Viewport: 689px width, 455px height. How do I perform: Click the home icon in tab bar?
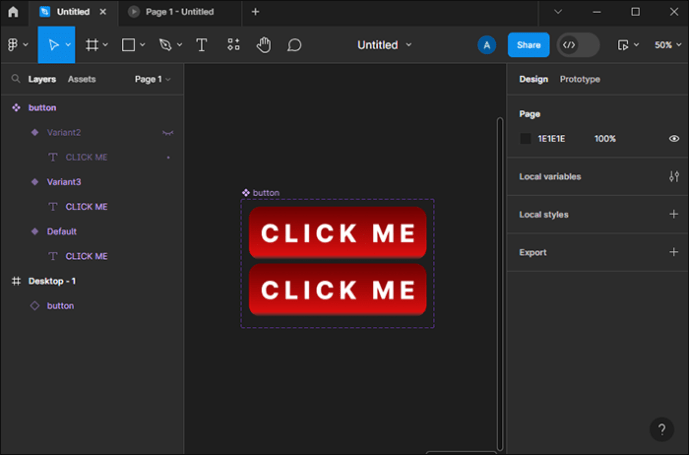coord(13,12)
